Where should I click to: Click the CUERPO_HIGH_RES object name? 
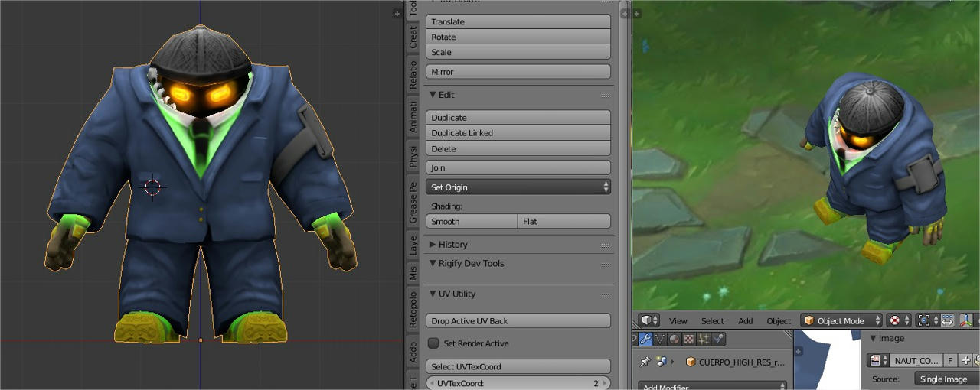[741, 362]
